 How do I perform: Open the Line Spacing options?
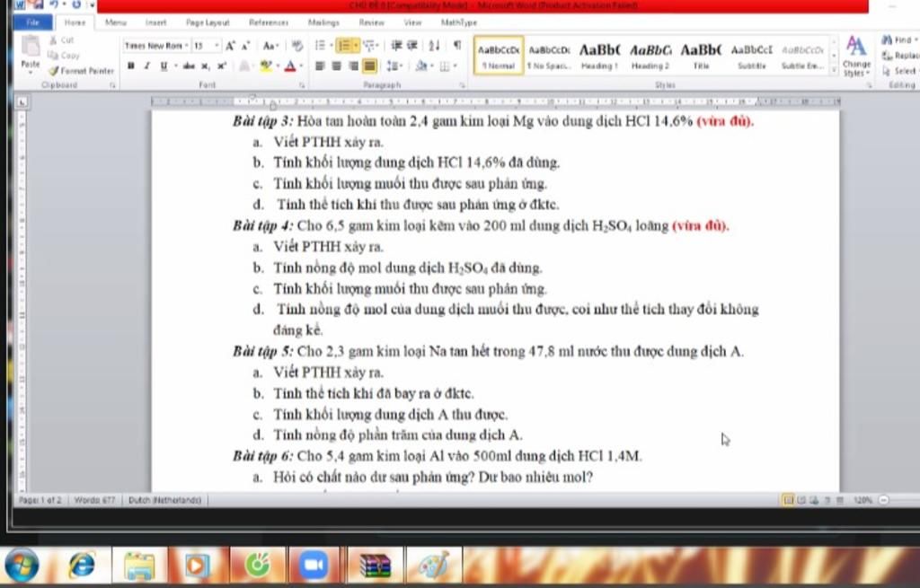(x=394, y=66)
